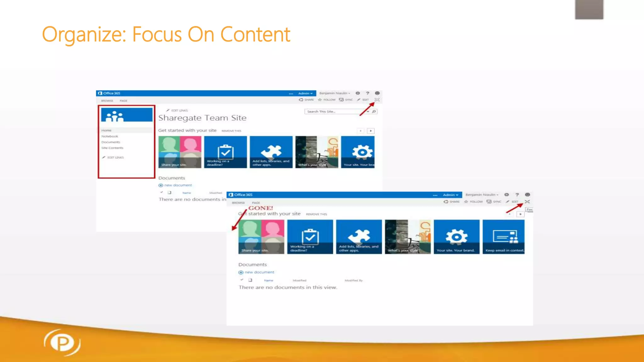Open the Admin dropdown in the Sharegate Team Site screenshot
Screen dimensions: 644x362
coord(305,93)
